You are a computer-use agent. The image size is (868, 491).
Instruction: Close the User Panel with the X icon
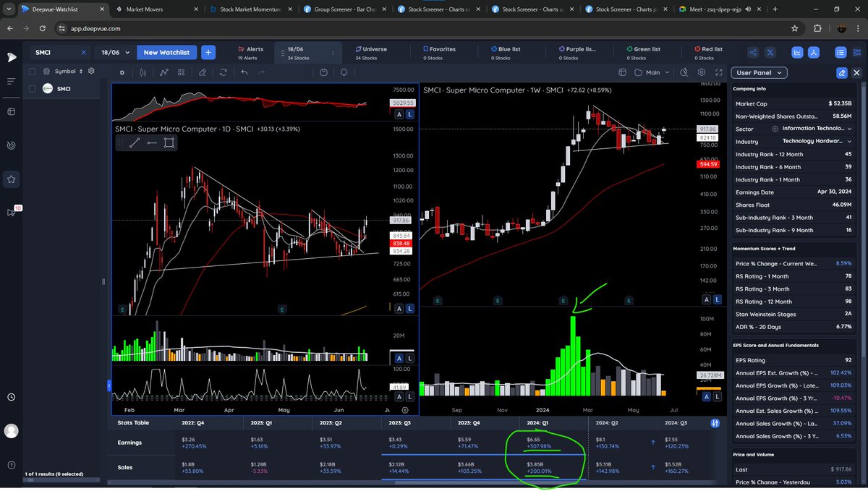(856, 73)
